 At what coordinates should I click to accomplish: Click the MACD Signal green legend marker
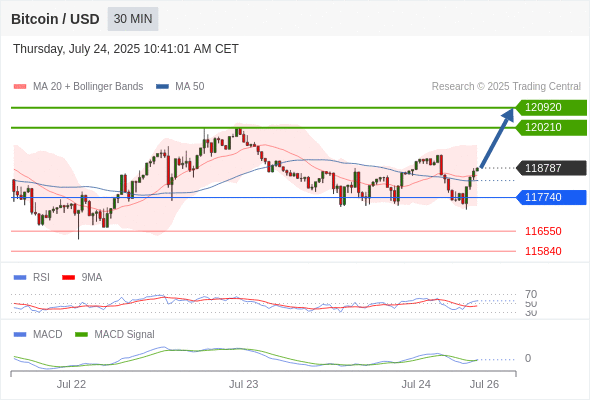pos(81,335)
